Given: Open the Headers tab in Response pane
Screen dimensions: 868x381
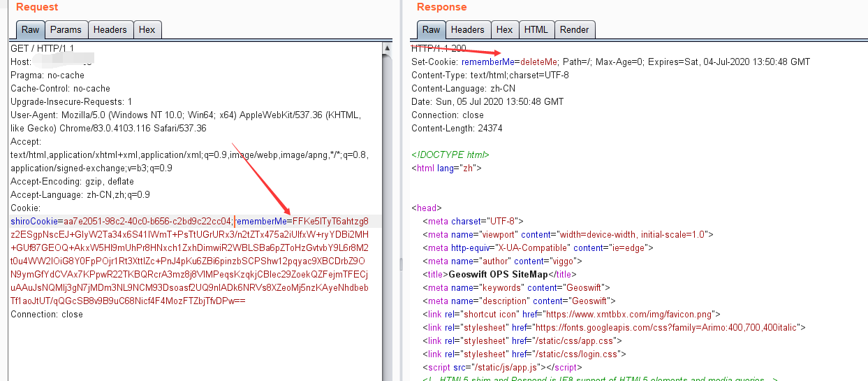Looking at the screenshot, I should 468,29.
